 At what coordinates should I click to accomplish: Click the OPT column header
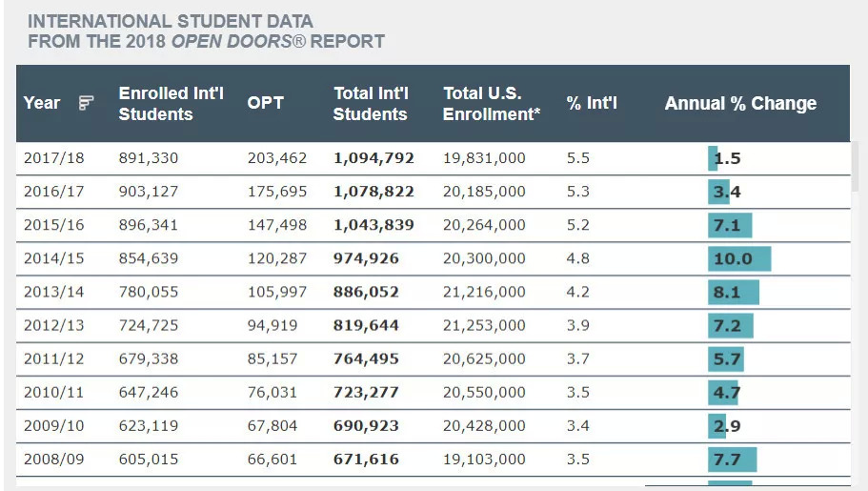coord(265,103)
